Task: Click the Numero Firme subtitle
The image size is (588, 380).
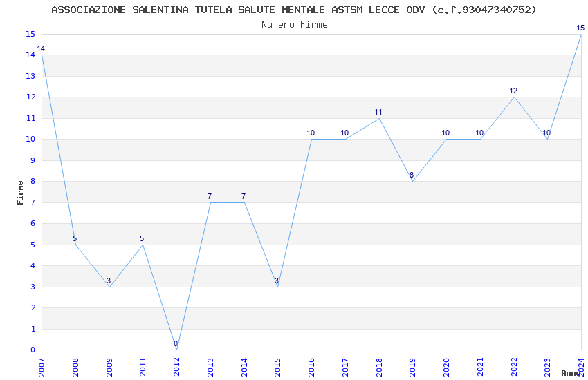Action: 295,25
